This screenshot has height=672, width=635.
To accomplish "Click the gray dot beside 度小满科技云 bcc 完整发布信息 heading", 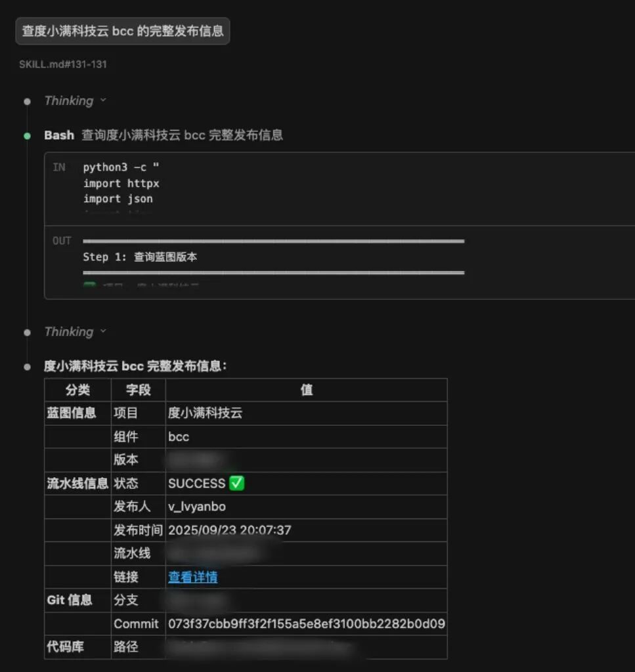I will tap(27, 367).
